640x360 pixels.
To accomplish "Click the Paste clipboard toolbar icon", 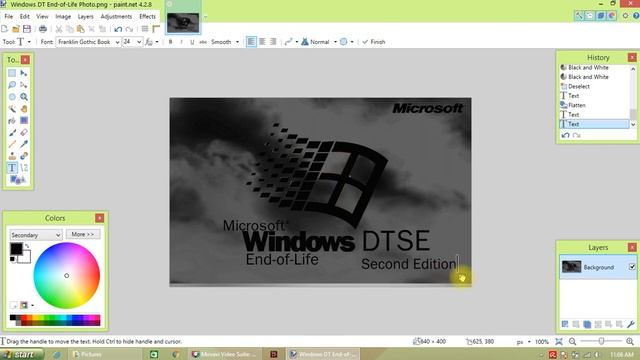I will tap(81, 29).
